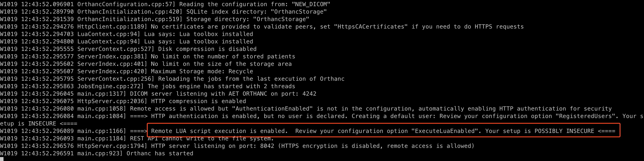
Task: Click the terminal cursor below "Orthanc has started"
Action: 2,159
